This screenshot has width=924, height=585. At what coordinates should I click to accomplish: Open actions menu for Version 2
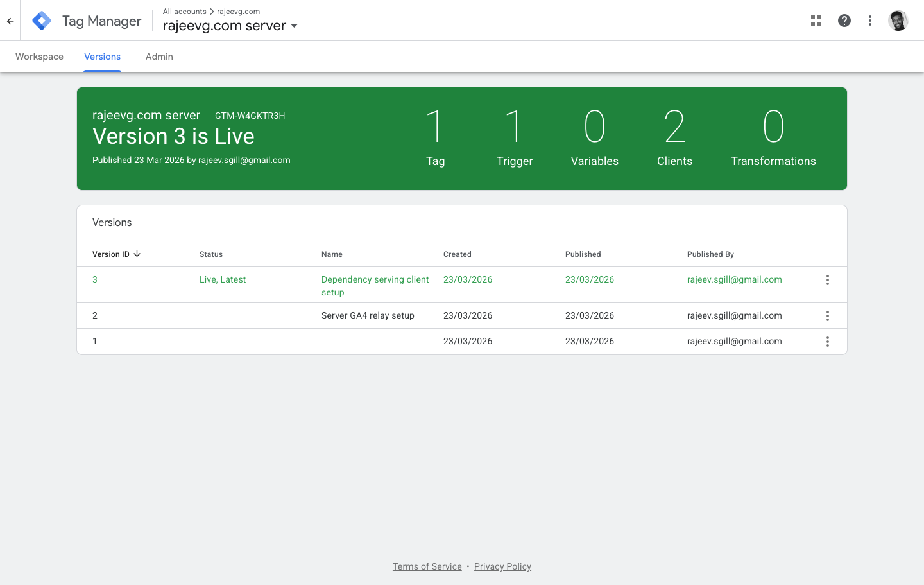click(x=827, y=315)
